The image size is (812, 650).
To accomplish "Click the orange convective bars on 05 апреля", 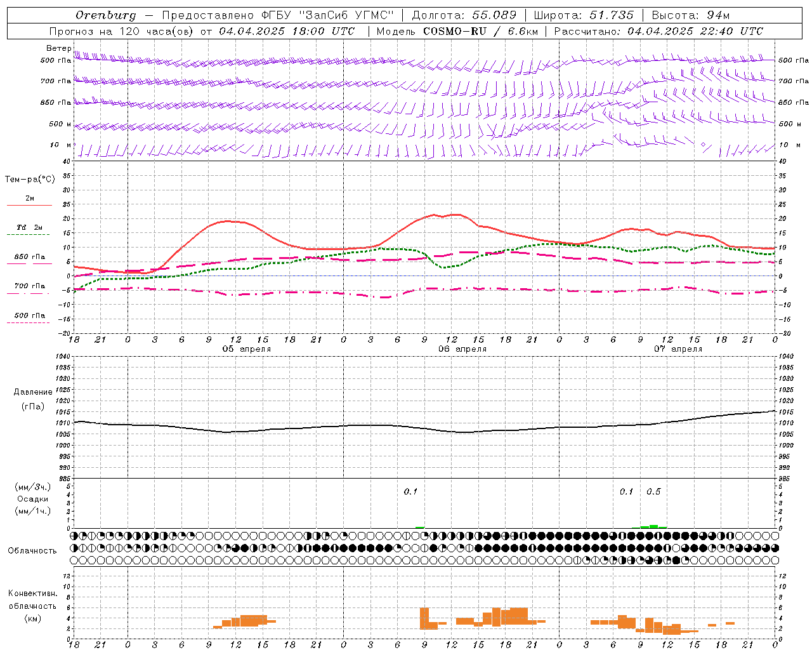I will pyautogui.click(x=245, y=621).
